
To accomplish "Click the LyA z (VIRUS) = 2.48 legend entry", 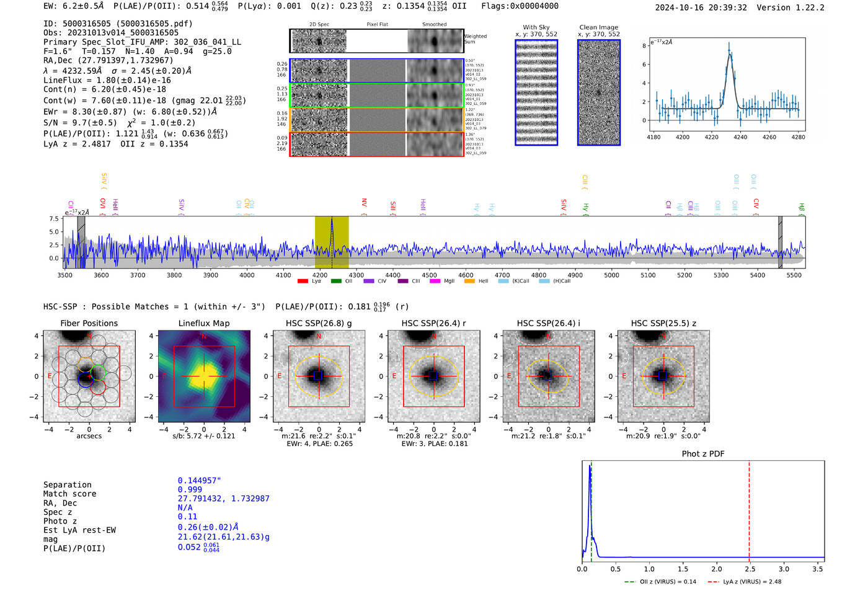I will click(745, 582).
